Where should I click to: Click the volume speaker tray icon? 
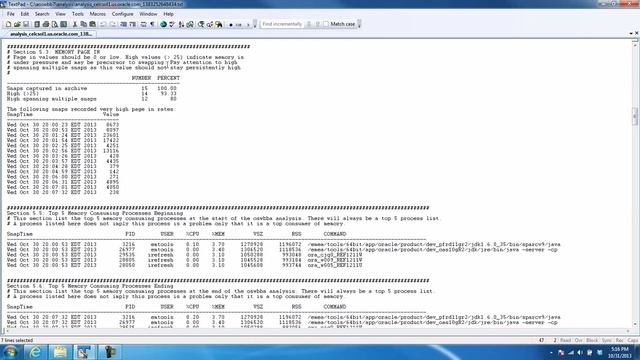click(580, 353)
